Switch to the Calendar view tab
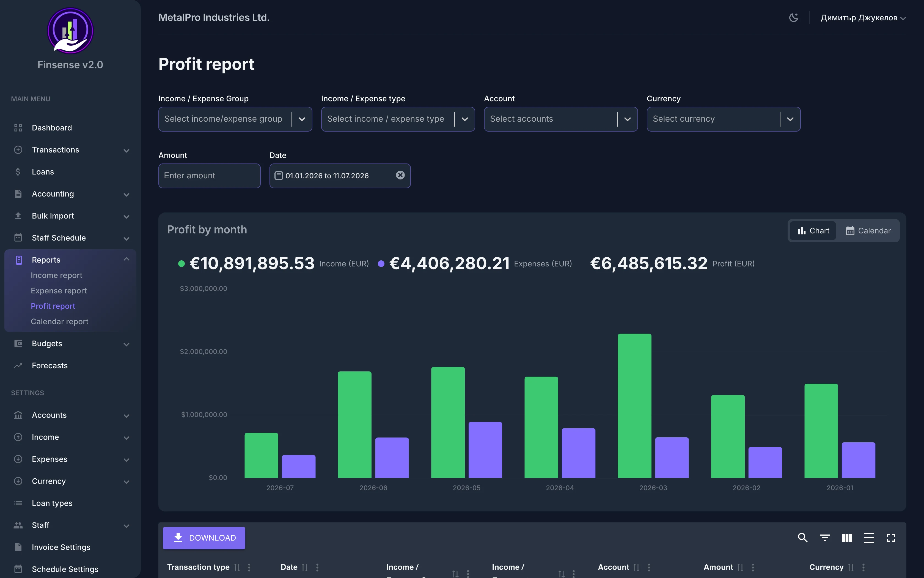The image size is (924, 578). pyautogui.click(x=868, y=231)
